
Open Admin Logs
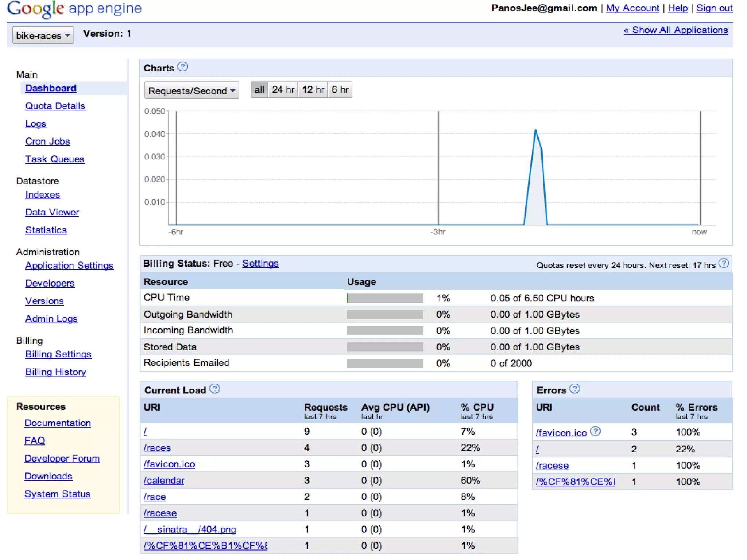(51, 319)
